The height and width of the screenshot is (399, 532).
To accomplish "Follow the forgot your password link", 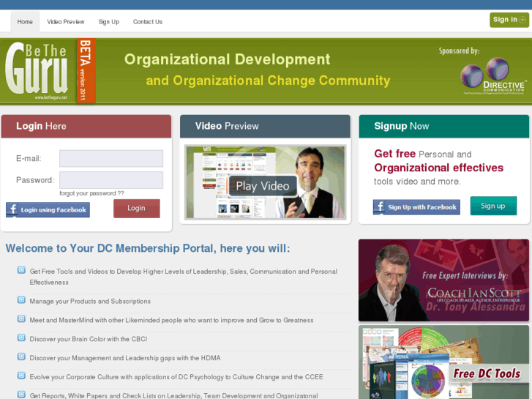I will coord(91,193).
